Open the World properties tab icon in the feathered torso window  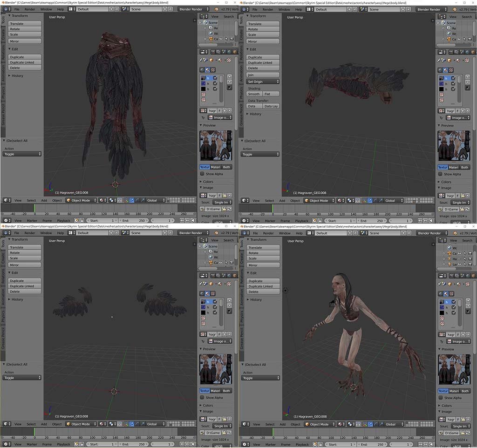point(229,52)
